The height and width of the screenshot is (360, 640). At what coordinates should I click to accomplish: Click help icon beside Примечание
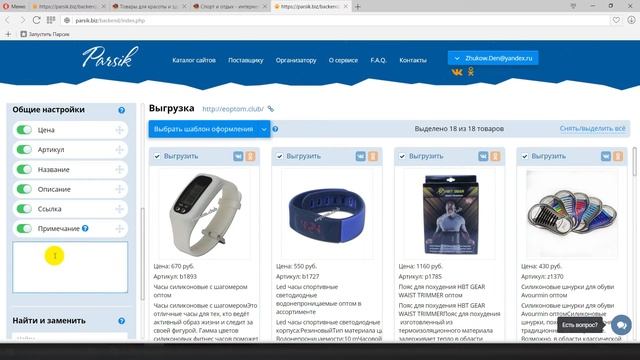(x=85, y=229)
